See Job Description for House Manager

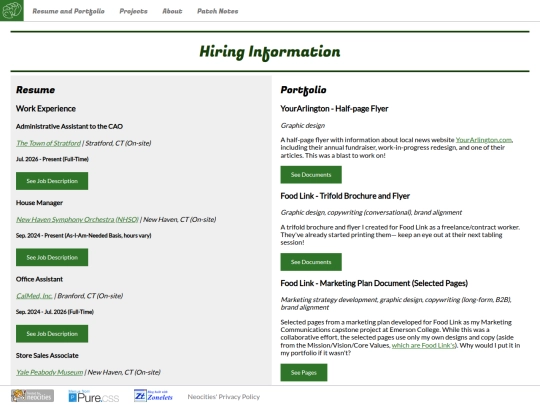point(52,258)
